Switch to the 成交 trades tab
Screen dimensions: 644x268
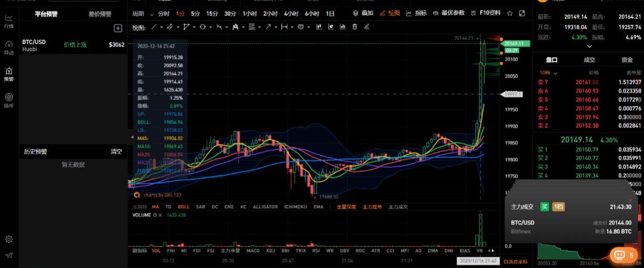[x=589, y=60]
